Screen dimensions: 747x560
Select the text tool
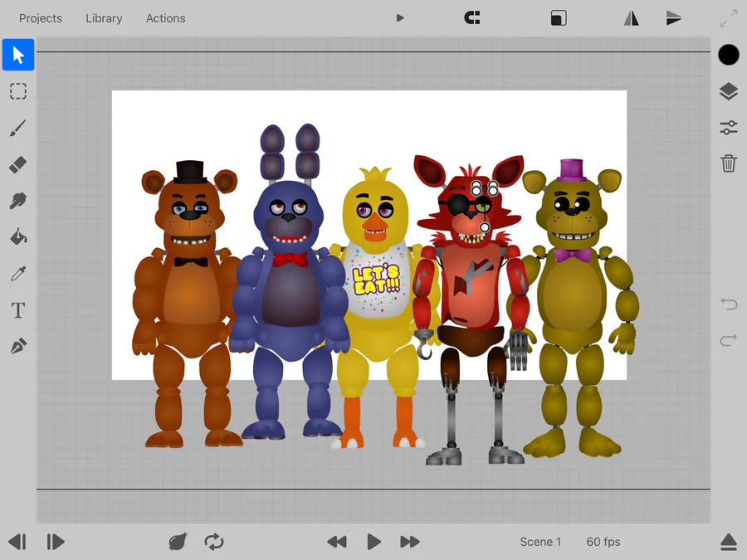pyautogui.click(x=18, y=310)
